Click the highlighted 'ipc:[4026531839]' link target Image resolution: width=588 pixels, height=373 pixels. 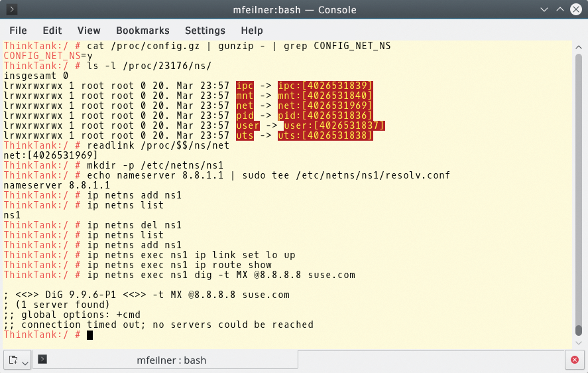tap(325, 86)
